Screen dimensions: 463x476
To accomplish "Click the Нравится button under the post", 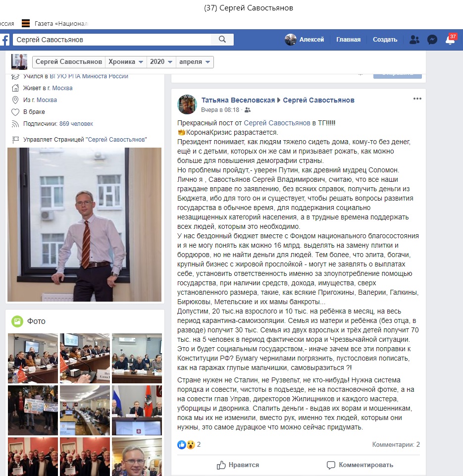I will point(238,465).
